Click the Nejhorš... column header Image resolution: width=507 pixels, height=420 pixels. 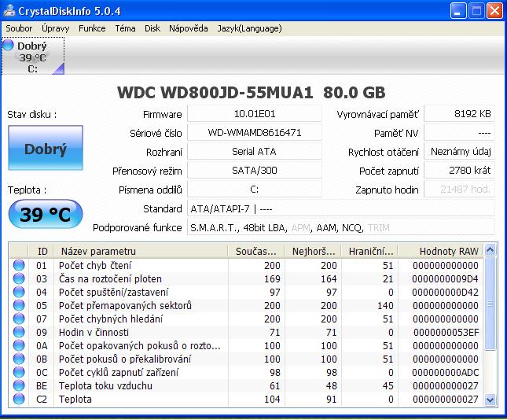[x=313, y=251]
